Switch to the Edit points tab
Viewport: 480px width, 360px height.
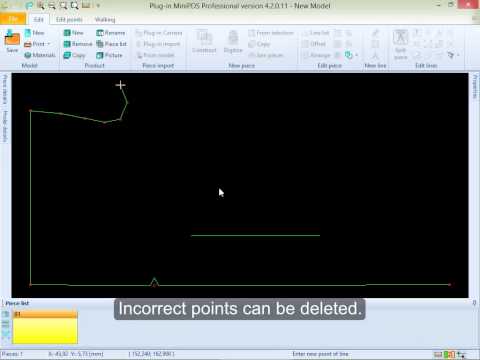(69, 20)
